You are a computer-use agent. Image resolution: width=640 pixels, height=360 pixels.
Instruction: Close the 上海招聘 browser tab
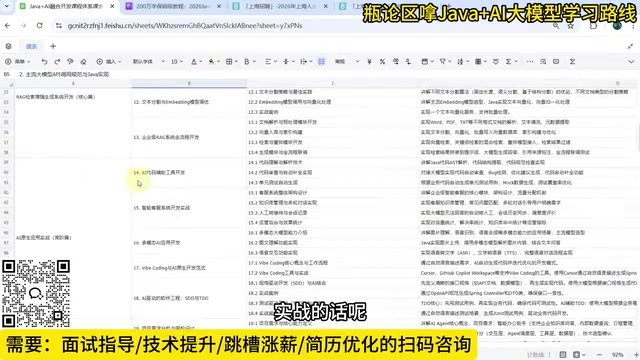pos(325,7)
